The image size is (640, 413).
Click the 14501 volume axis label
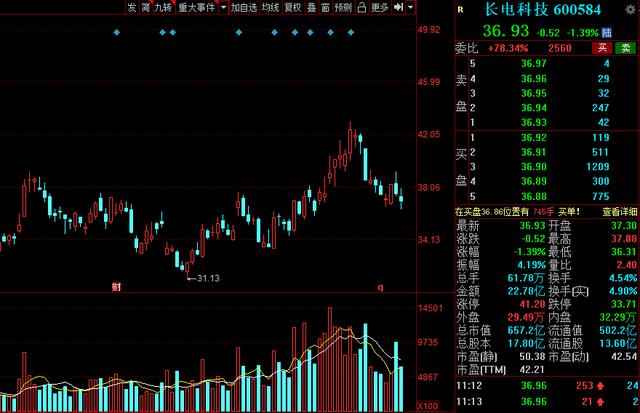click(x=430, y=308)
